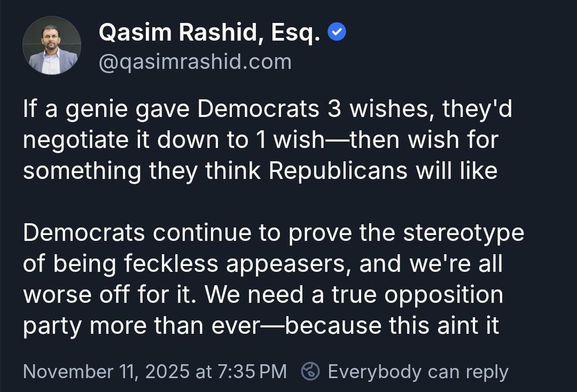Open Qasim Rashid's profile picture
The image size is (577, 392).
[x=51, y=45]
